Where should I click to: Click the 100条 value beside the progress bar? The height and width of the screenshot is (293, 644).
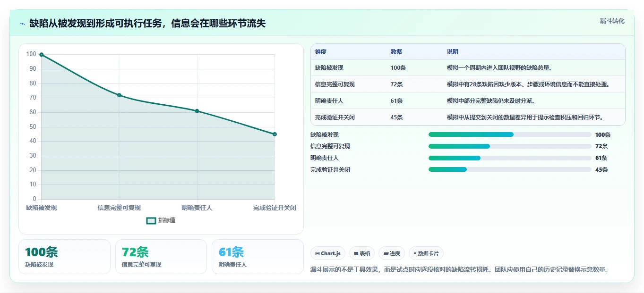(603, 135)
